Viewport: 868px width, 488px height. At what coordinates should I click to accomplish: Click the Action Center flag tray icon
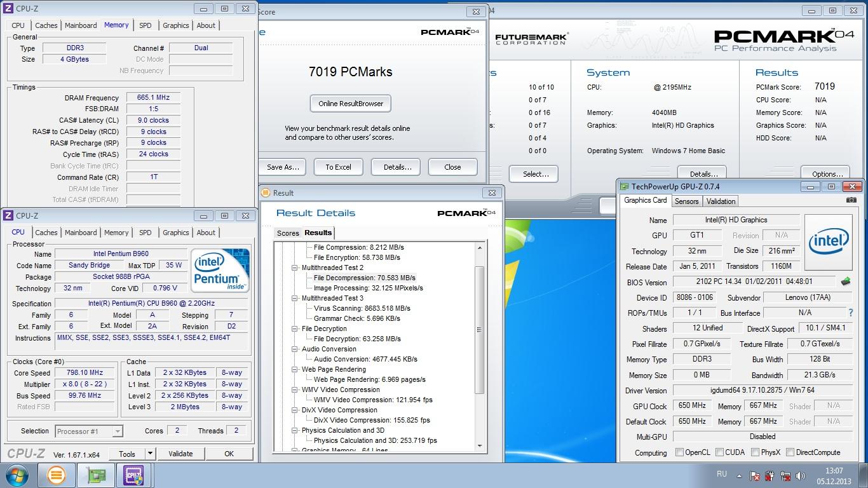[x=755, y=475]
